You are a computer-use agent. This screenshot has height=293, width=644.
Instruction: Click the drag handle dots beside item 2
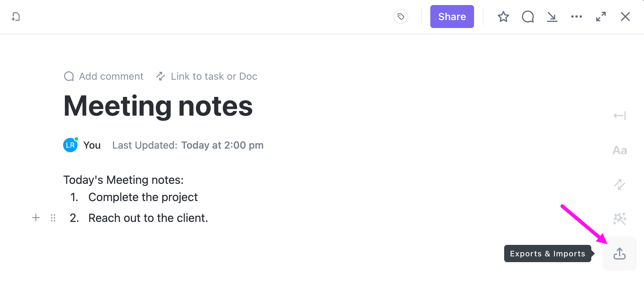[x=53, y=218]
